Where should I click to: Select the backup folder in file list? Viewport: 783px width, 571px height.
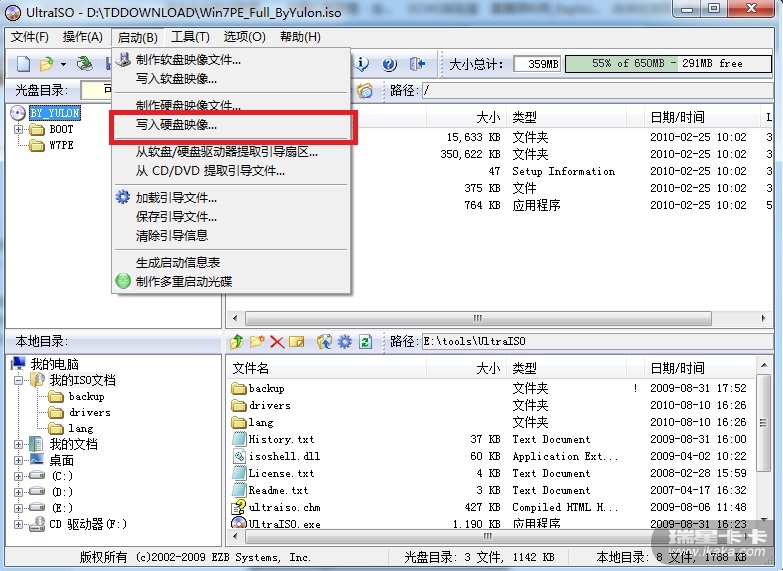coord(492,389)
